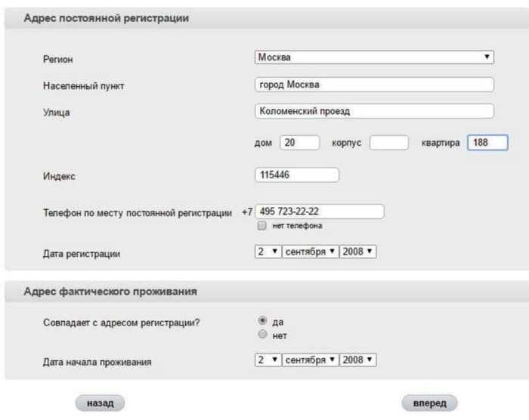This screenshot has width=529, height=420.
Task: Click the Улица field with Коломенский проезд
Action: point(374,111)
